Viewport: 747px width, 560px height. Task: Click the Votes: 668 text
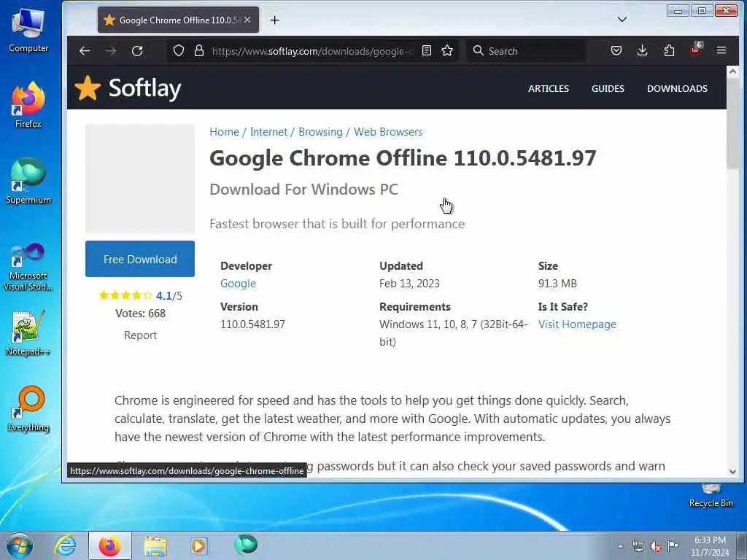(x=141, y=314)
